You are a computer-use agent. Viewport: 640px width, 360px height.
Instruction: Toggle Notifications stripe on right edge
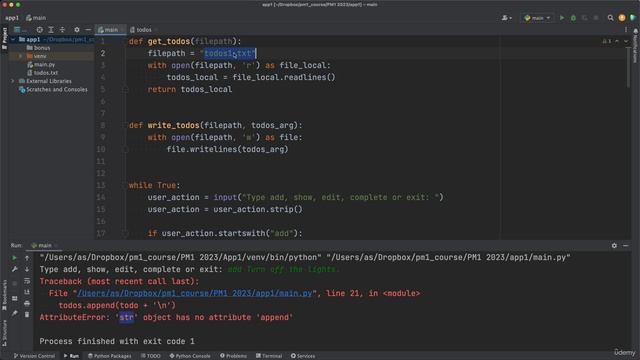tap(636, 46)
